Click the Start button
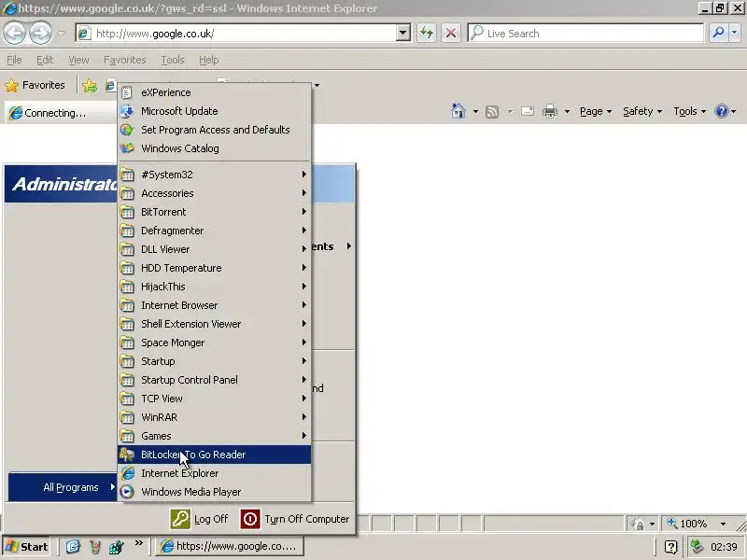Screen dimensions: 747x560 tap(27, 547)
